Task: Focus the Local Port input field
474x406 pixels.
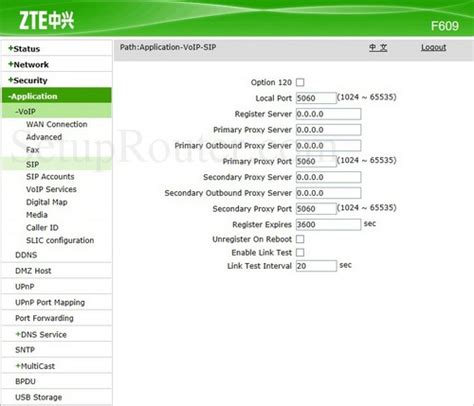Action: pos(316,98)
